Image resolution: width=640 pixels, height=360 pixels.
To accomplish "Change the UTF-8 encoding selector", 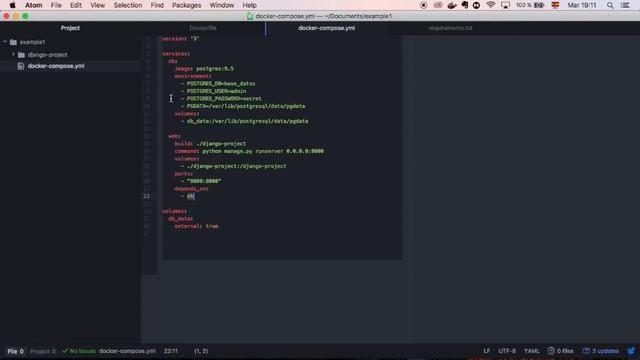I will [507, 351].
